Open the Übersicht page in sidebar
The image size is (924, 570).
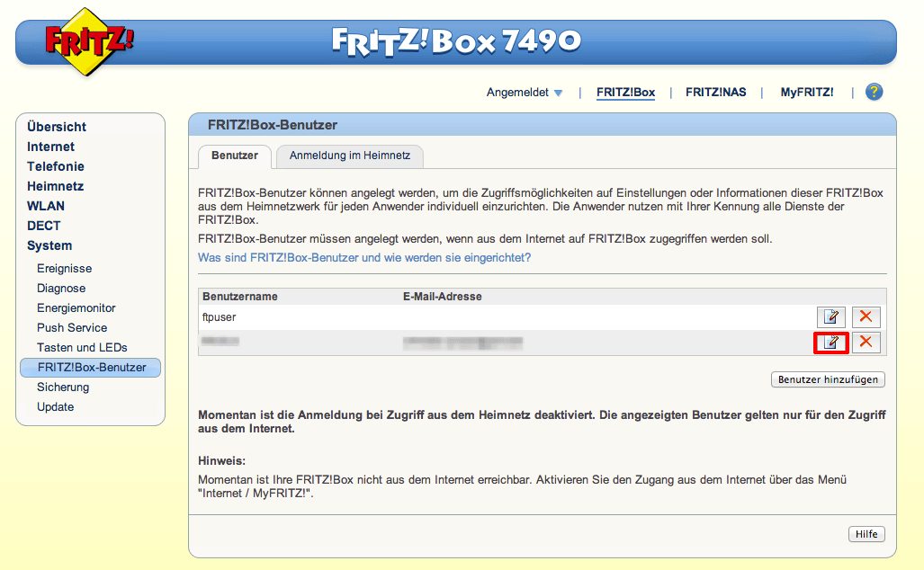(57, 127)
